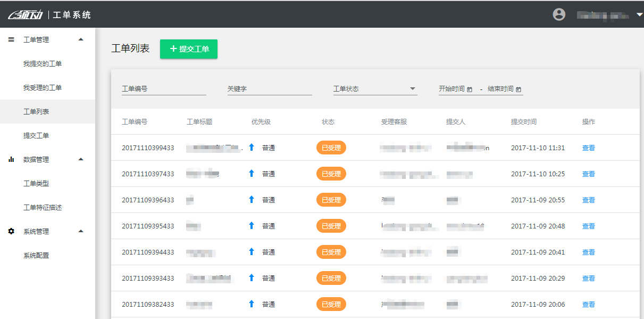The image size is (644, 319).
Task: Collapse the 数据管理 menu section
Action: click(81, 159)
